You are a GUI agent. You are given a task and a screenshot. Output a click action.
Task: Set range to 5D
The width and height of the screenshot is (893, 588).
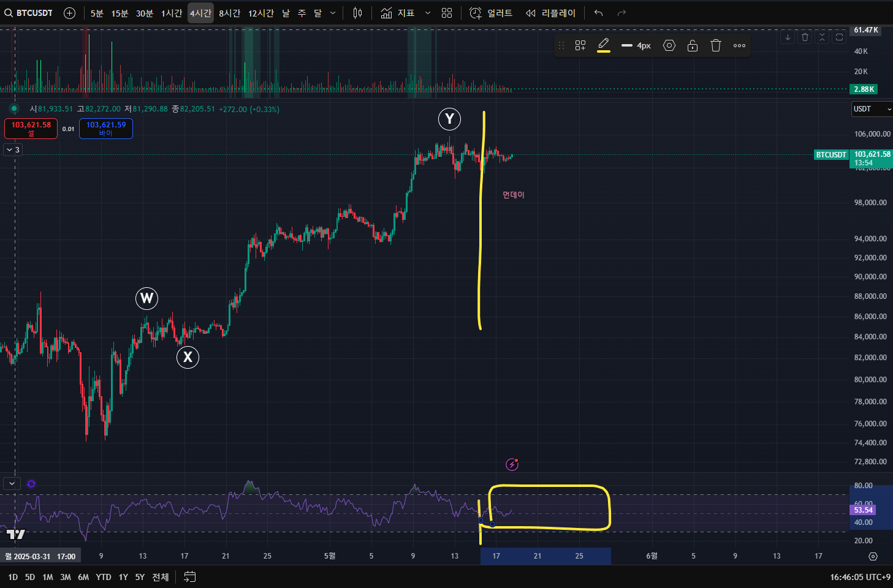click(30, 577)
